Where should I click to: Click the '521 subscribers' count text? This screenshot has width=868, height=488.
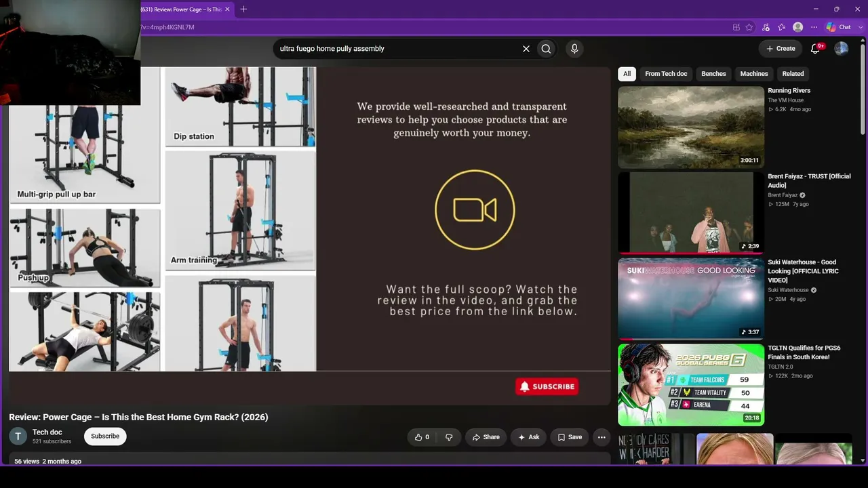point(52,442)
